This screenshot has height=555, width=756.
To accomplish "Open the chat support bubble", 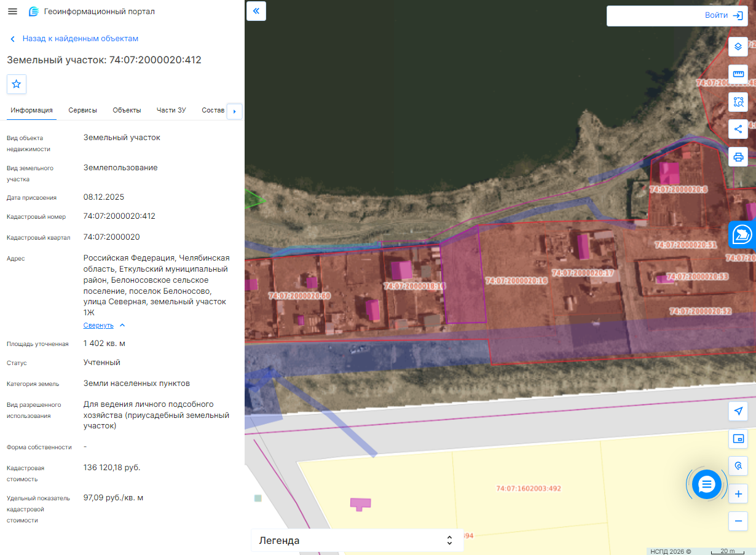I will click(x=706, y=484).
